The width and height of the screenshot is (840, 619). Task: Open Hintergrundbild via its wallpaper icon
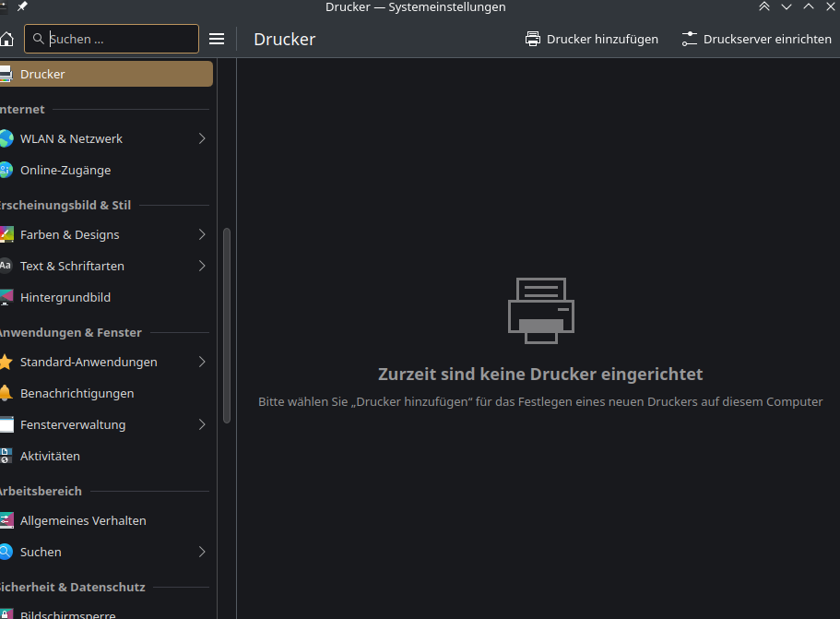(7, 297)
